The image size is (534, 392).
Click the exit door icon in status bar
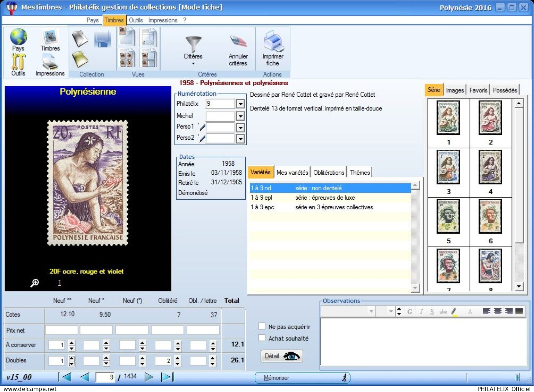coord(518,377)
